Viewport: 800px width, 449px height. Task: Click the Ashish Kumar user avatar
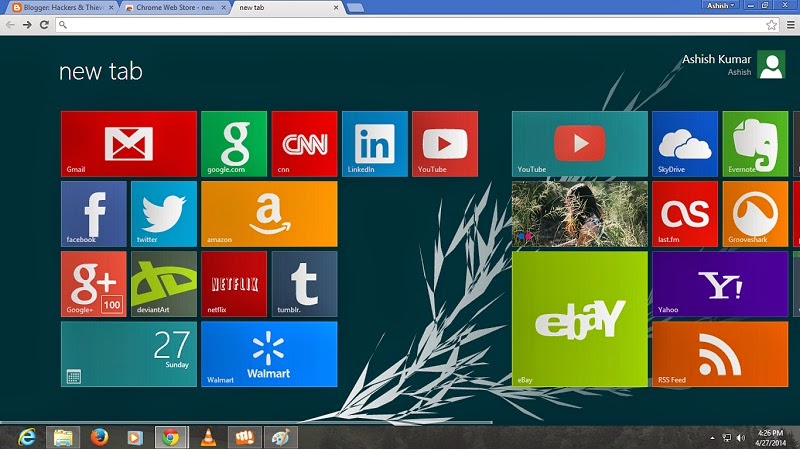pos(771,65)
